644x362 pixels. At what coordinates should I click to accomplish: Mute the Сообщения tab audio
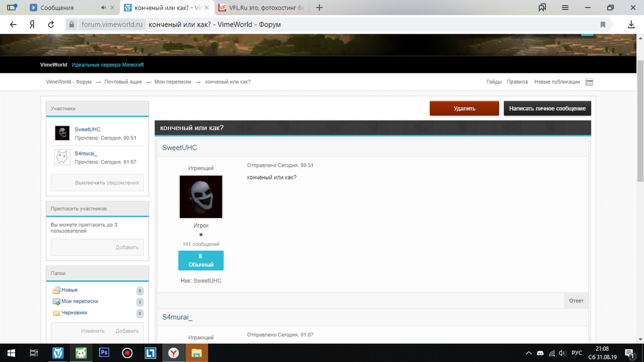pyautogui.click(x=104, y=8)
